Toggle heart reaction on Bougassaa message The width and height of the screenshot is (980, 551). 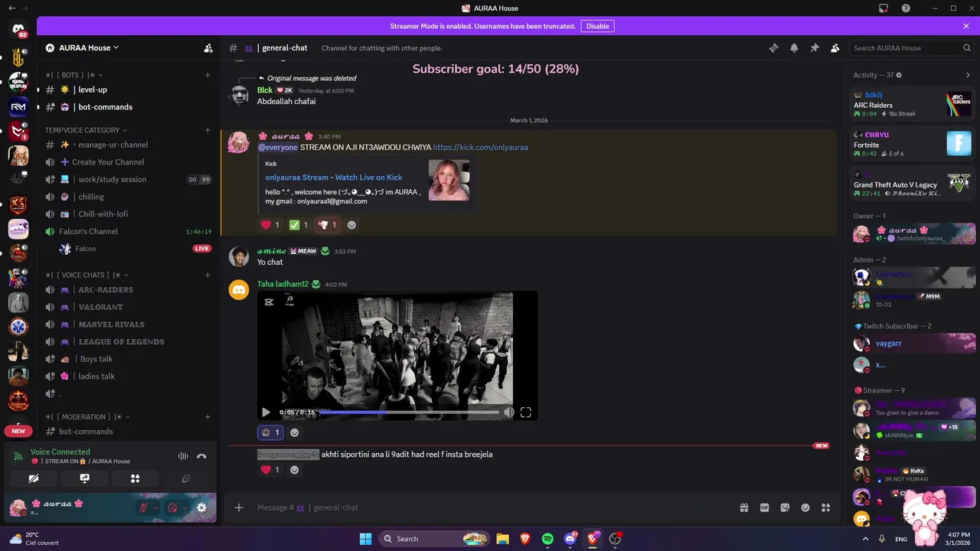270,470
